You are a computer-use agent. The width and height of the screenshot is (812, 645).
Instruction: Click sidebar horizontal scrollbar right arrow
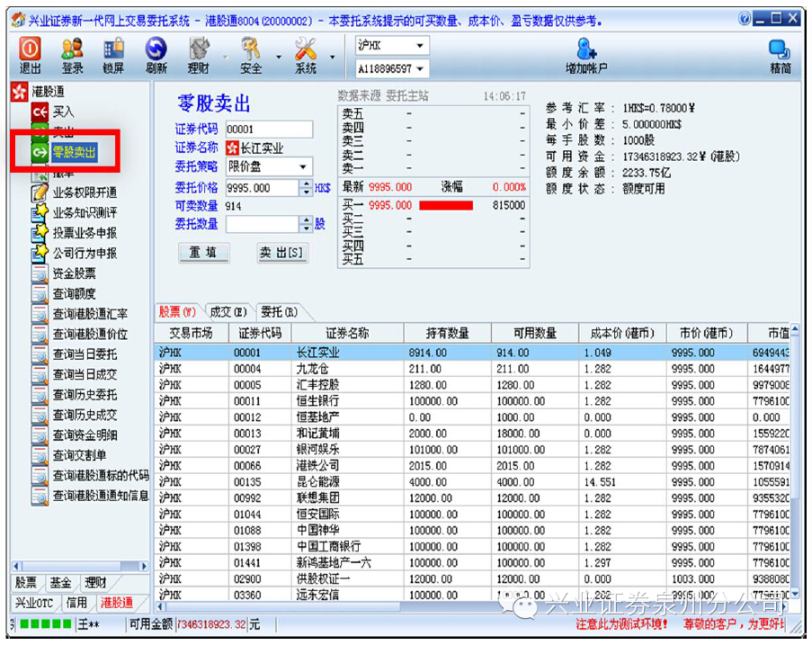pyautogui.click(x=144, y=566)
